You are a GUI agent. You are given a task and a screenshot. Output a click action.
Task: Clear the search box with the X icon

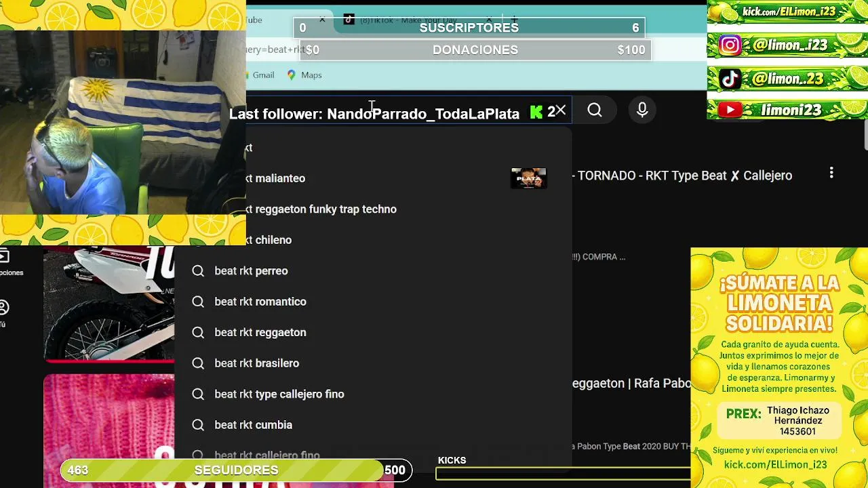click(x=561, y=110)
